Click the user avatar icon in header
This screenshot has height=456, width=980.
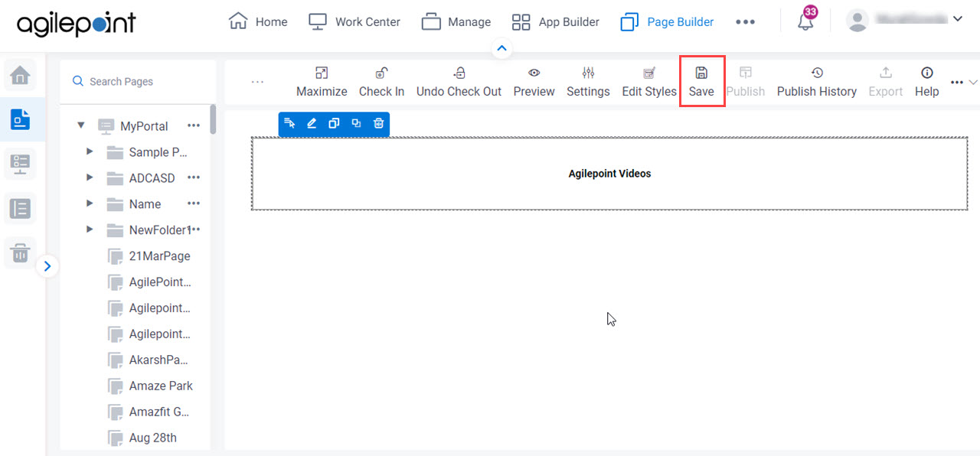pos(857,21)
